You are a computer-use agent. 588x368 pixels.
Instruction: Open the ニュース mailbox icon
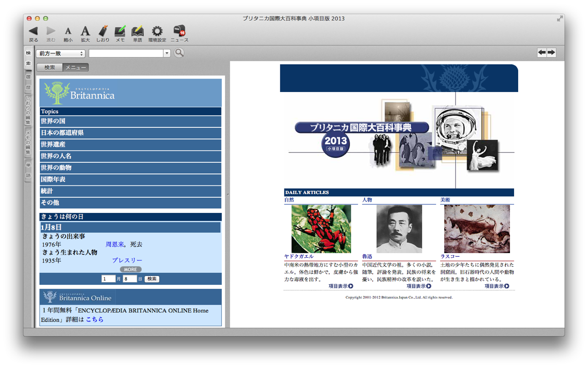point(179,31)
